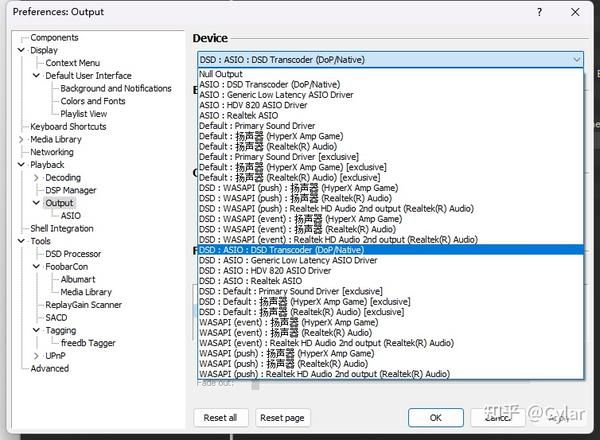Collapse the Tagging tree node
Image resolution: width=600 pixels, height=440 pixels.
point(36,330)
